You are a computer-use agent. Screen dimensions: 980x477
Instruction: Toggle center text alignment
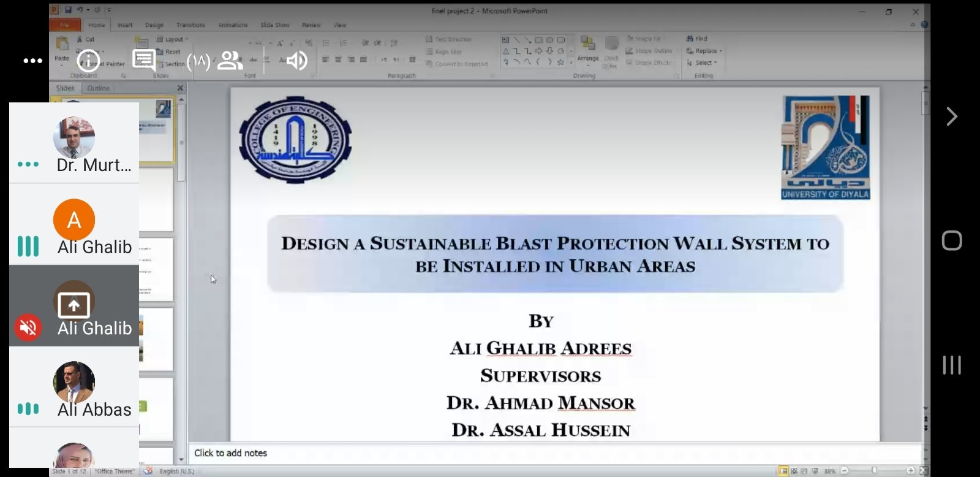pos(338,59)
